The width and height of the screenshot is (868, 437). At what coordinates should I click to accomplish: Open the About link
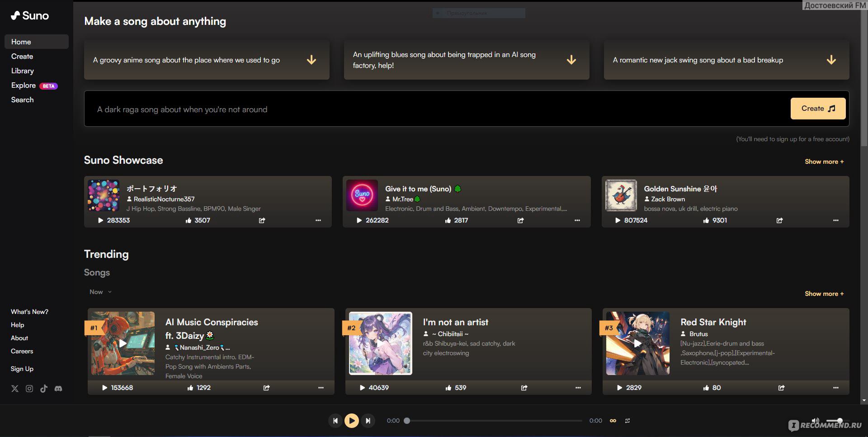(19, 338)
